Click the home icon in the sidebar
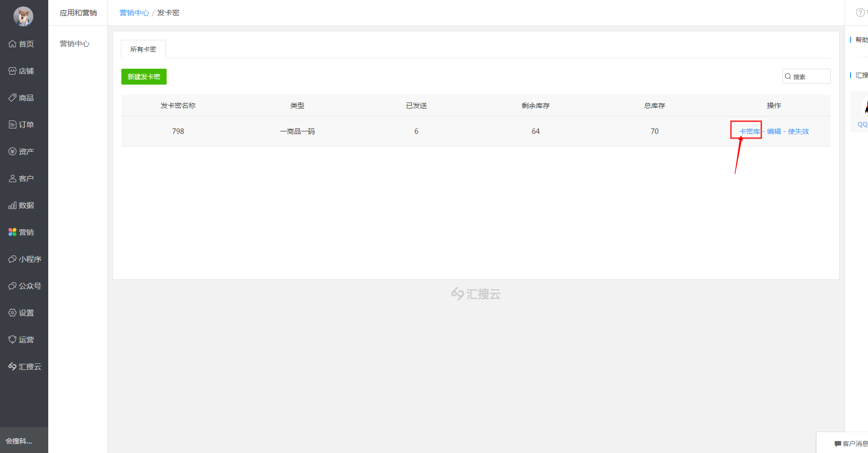 [x=12, y=44]
